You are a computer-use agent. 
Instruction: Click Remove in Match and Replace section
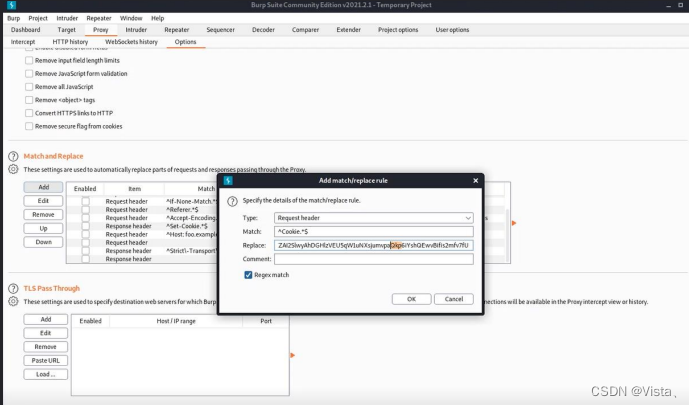[x=44, y=215]
